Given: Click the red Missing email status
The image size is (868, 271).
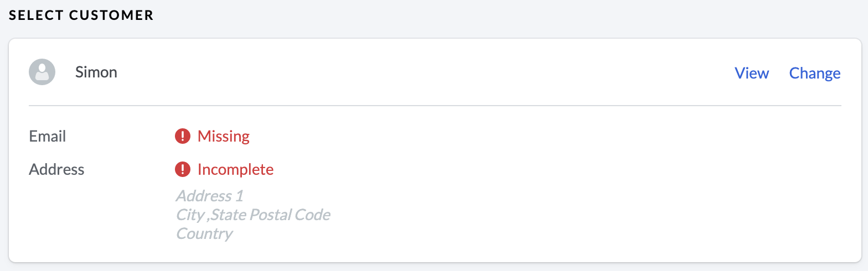Looking at the screenshot, I should pos(224,136).
